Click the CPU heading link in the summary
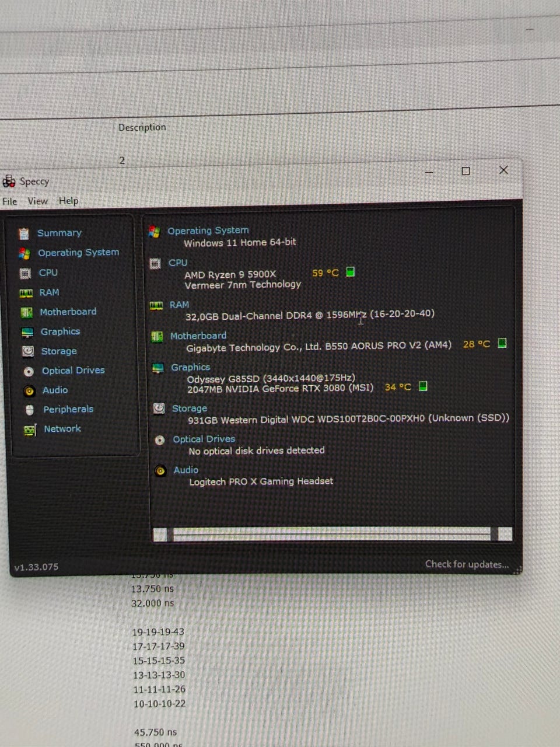 click(178, 263)
